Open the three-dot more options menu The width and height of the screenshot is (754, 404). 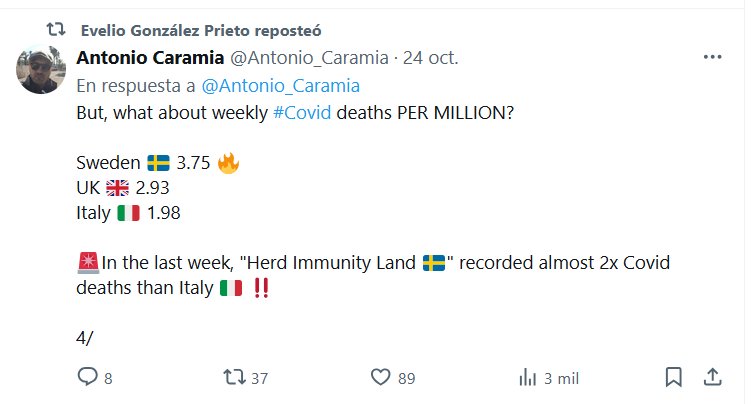712,57
